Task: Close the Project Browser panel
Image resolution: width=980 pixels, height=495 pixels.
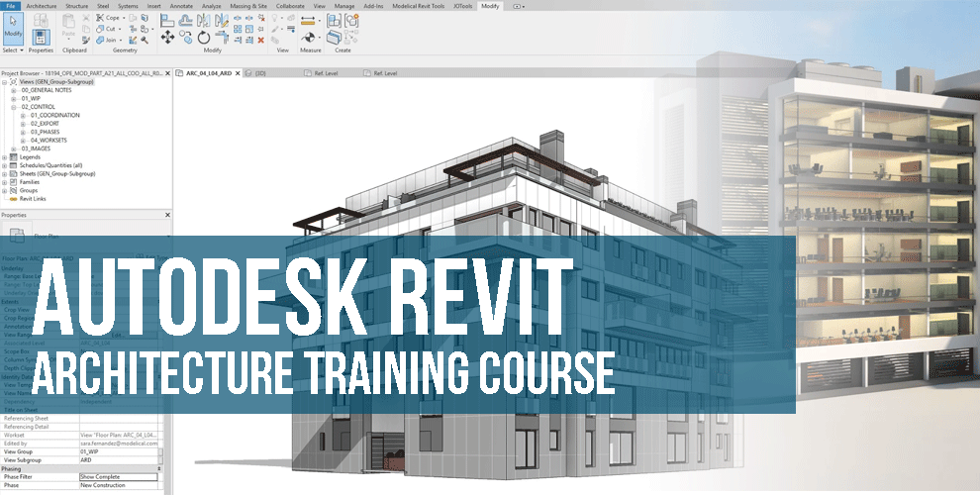Action: pyautogui.click(x=167, y=73)
